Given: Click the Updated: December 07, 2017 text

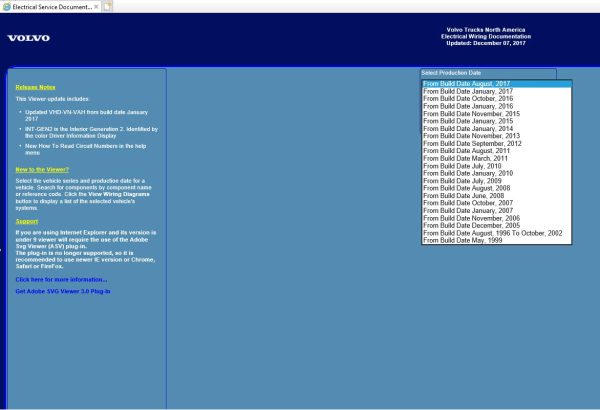Looking at the screenshot, I should pyautogui.click(x=486, y=43).
